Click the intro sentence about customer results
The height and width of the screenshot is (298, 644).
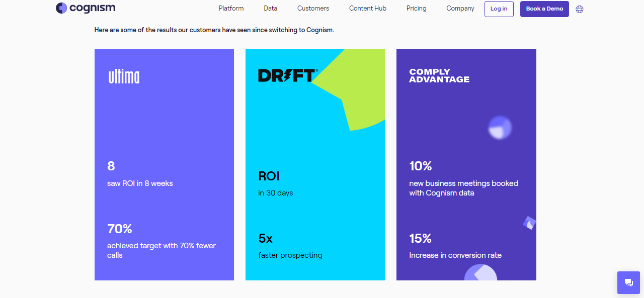[x=214, y=30]
